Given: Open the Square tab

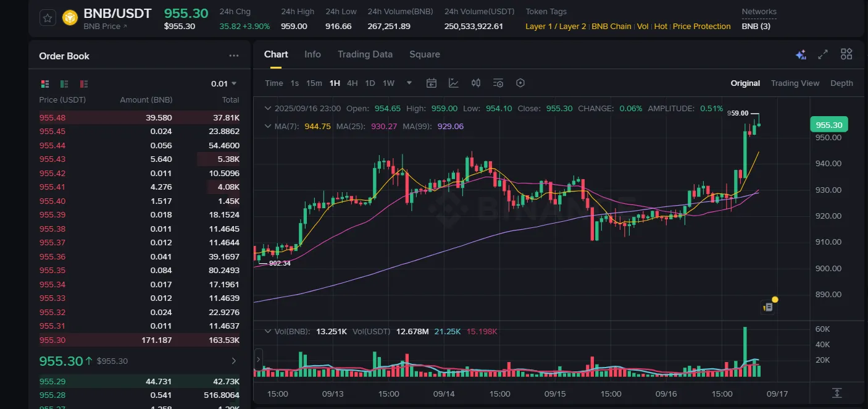Looking at the screenshot, I should [x=425, y=54].
